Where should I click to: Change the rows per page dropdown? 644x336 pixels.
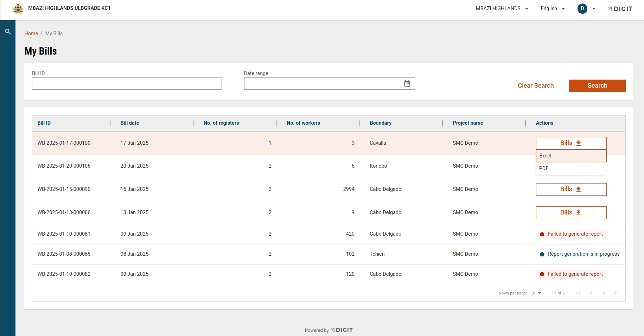pyautogui.click(x=536, y=293)
